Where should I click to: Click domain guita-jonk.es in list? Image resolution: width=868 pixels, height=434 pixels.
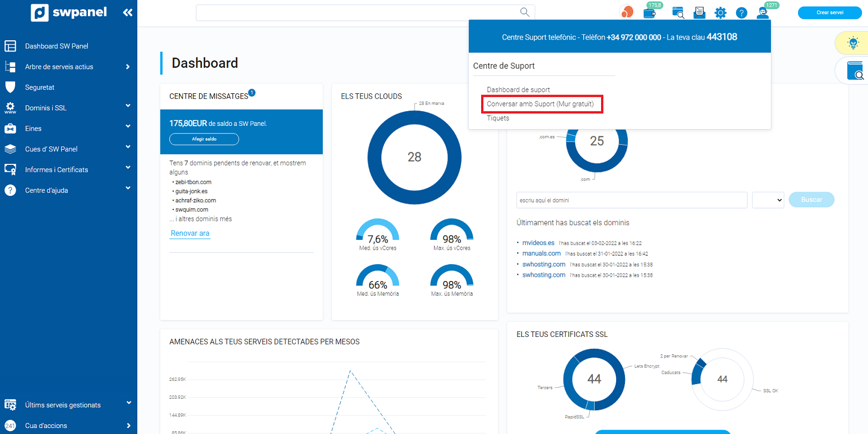pyautogui.click(x=191, y=192)
